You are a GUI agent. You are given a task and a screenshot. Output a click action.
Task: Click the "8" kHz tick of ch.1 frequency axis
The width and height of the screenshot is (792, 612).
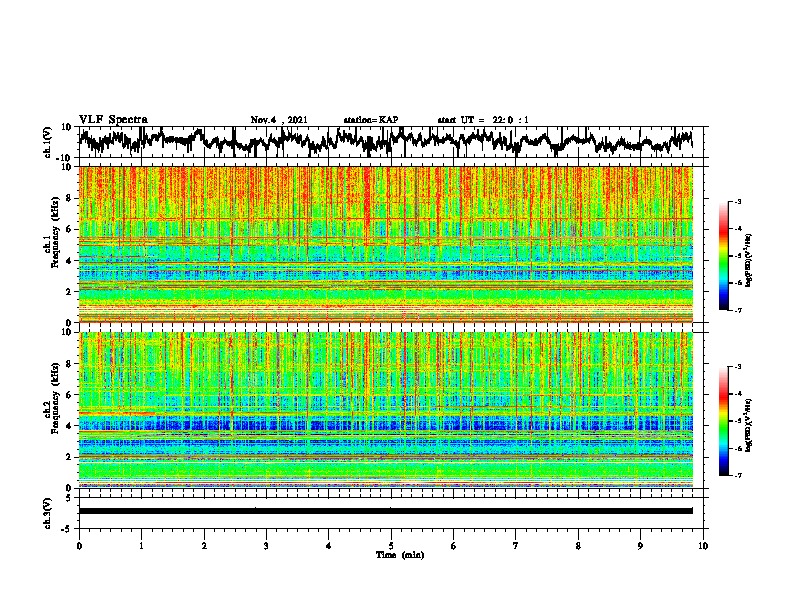(70, 198)
